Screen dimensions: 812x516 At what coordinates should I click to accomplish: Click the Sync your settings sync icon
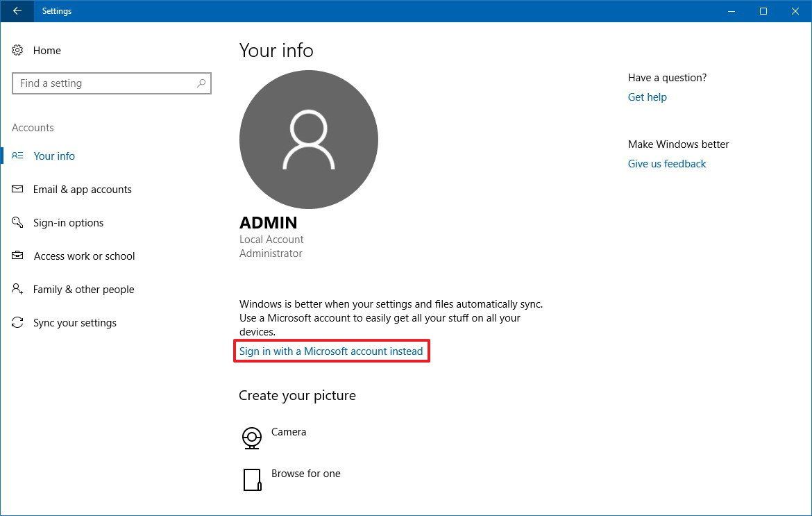17,322
